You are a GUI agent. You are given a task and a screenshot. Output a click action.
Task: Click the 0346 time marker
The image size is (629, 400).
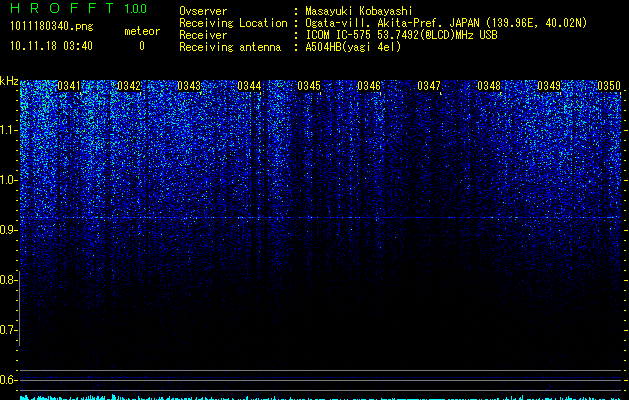click(x=369, y=86)
